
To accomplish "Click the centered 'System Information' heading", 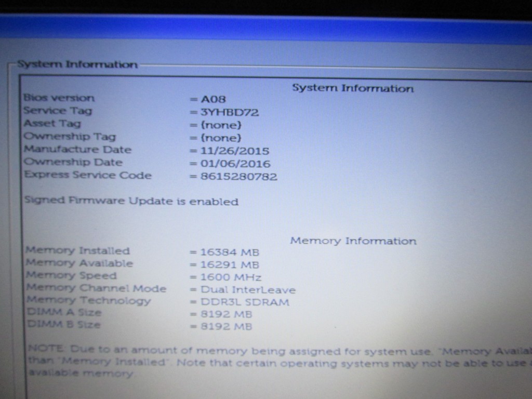I will 353,88.
